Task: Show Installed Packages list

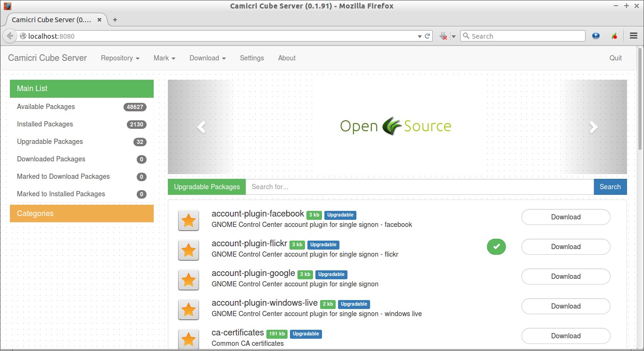Action: pyautogui.click(x=82, y=124)
